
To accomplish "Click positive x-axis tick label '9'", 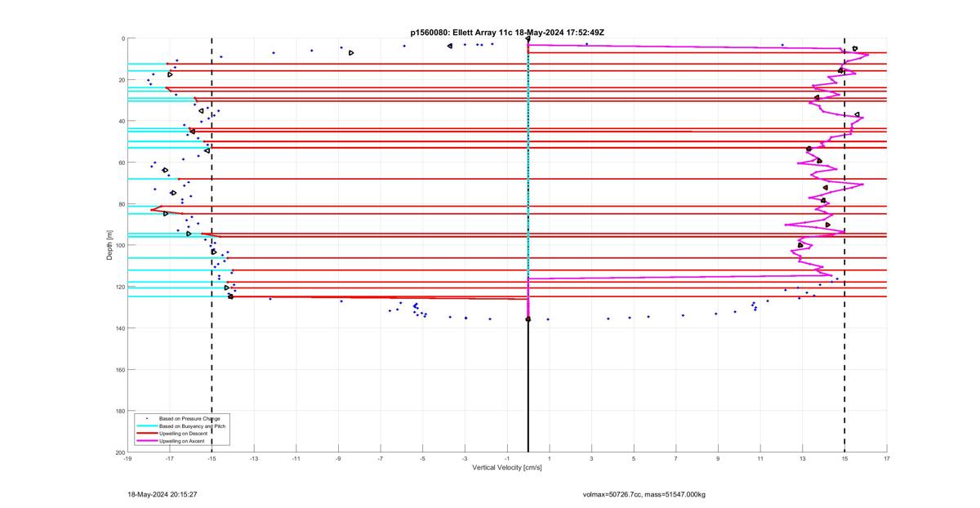I will pos(718,459).
